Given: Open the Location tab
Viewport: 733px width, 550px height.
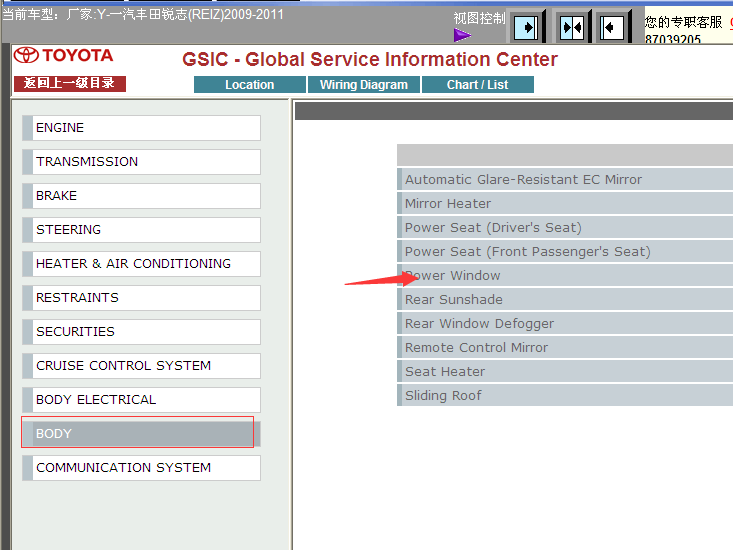Looking at the screenshot, I should (x=250, y=85).
